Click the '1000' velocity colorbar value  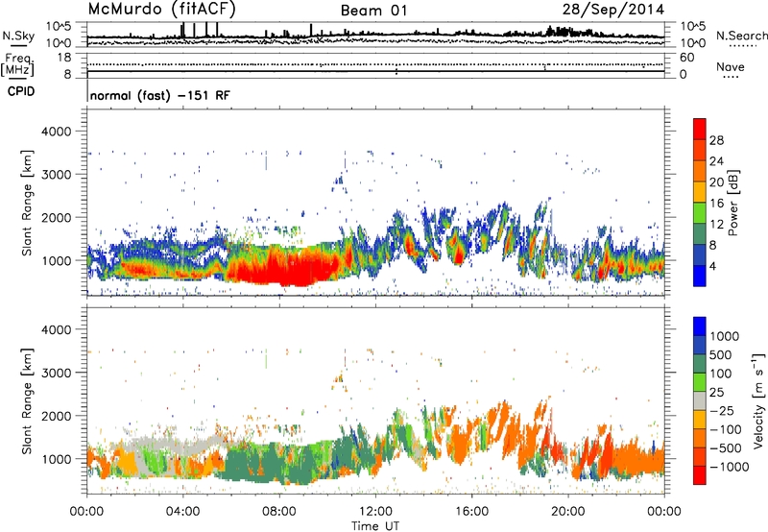[725, 336]
